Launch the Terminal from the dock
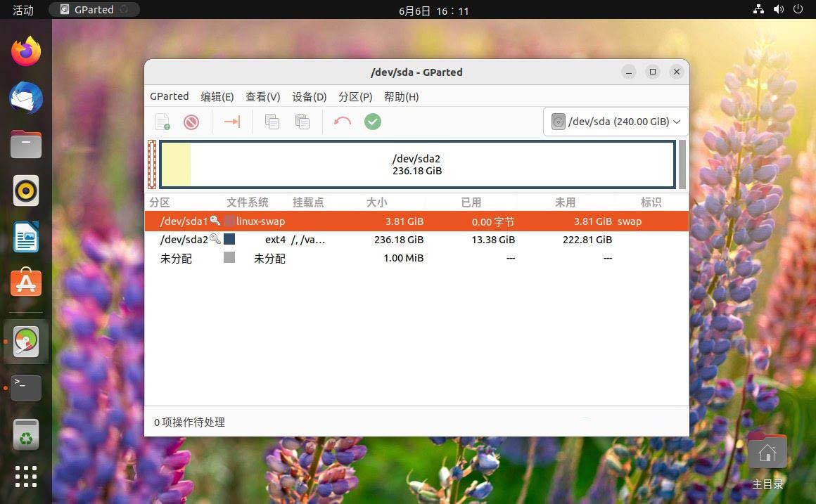The width and height of the screenshot is (816, 504). click(26, 387)
